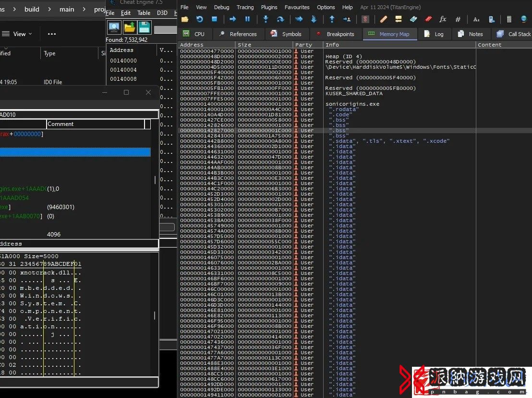This screenshot has width=532, height=398.
Task: Open the Table menu in Cheat Engine
Action: (x=144, y=13)
